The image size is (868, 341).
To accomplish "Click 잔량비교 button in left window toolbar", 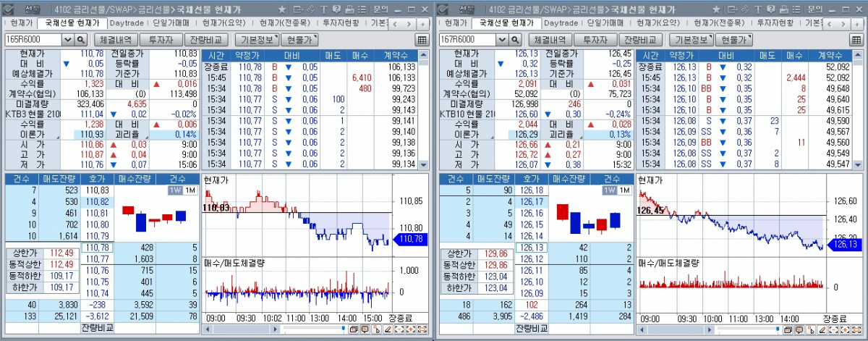I will 205,40.
